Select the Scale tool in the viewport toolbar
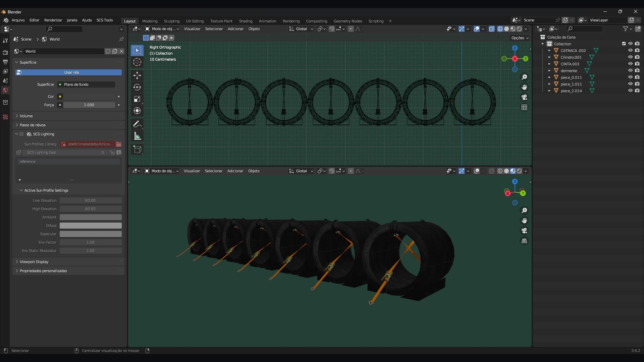The height and width of the screenshot is (362, 644). [x=137, y=99]
